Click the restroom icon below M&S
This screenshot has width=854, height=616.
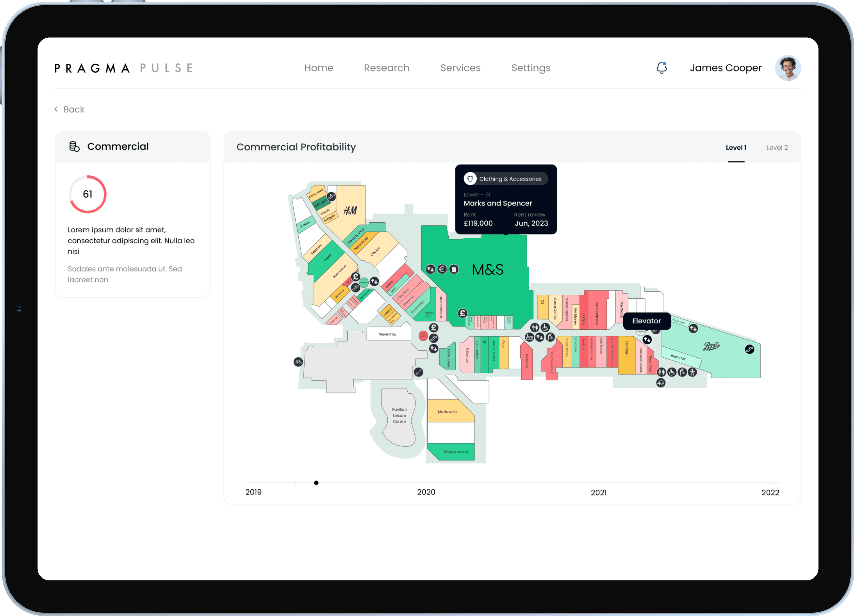535,327
